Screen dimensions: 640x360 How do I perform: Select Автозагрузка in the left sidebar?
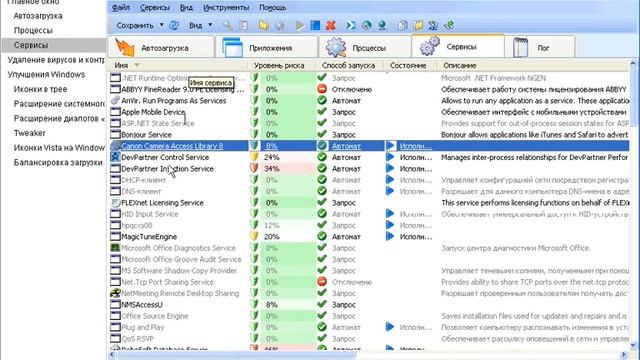38,16
